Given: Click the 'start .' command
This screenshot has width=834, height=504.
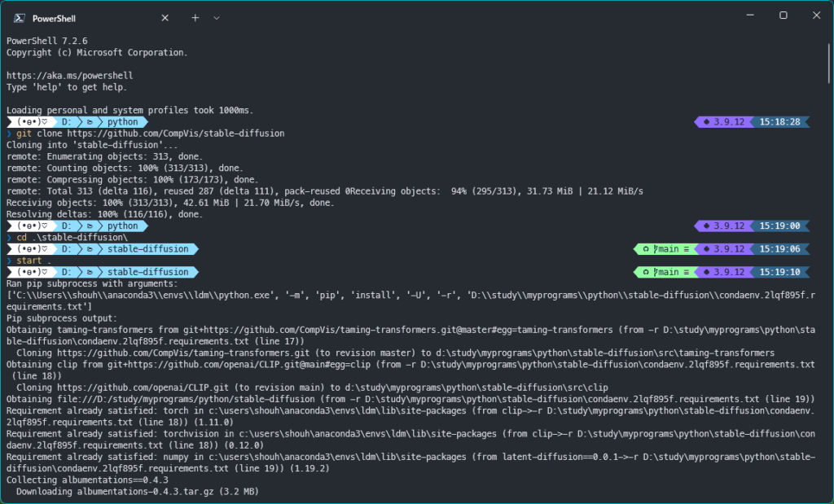Looking at the screenshot, I should [x=34, y=261].
